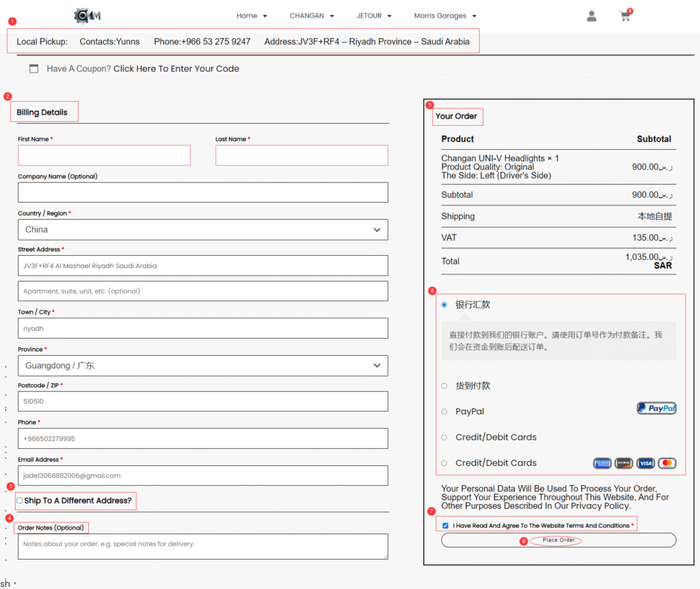Click into the First Name field

[104, 155]
